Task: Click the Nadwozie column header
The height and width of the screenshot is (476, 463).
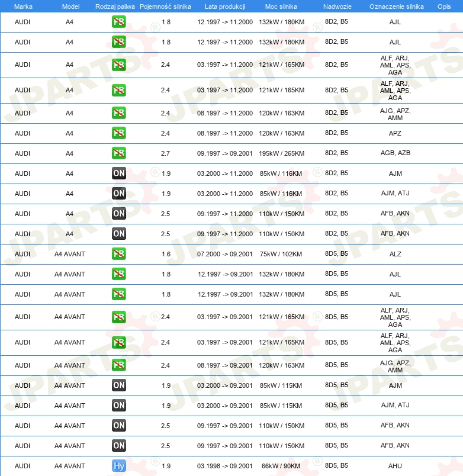Action: [x=336, y=6]
